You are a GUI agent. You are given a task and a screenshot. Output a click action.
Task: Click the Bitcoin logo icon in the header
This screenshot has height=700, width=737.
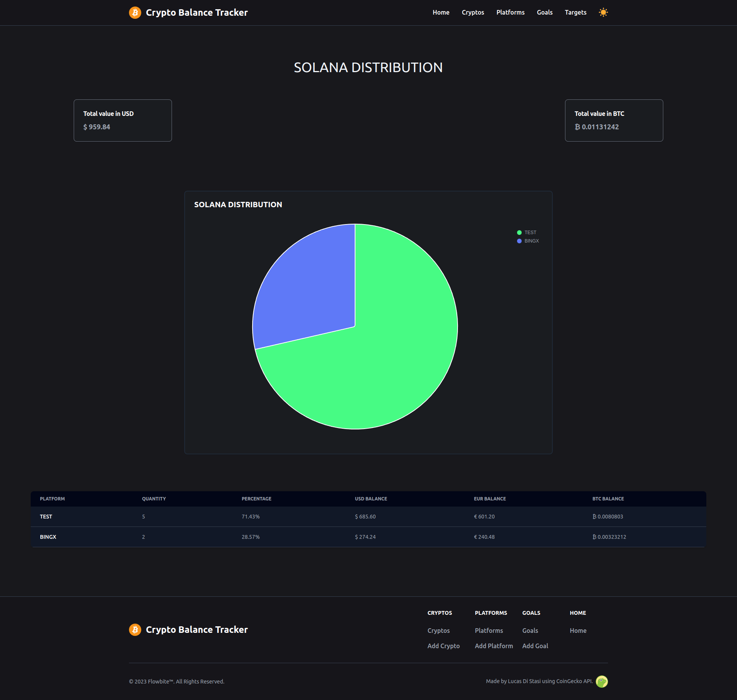135,13
